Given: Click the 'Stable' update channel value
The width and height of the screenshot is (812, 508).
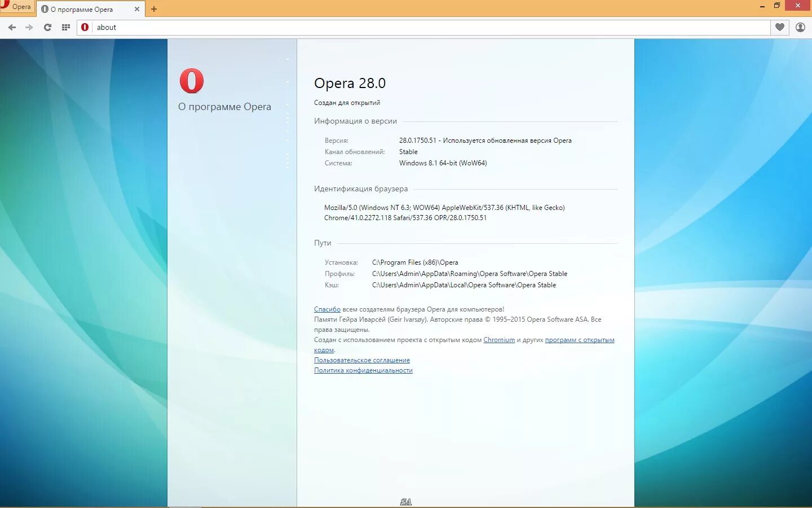Looking at the screenshot, I should [x=408, y=152].
